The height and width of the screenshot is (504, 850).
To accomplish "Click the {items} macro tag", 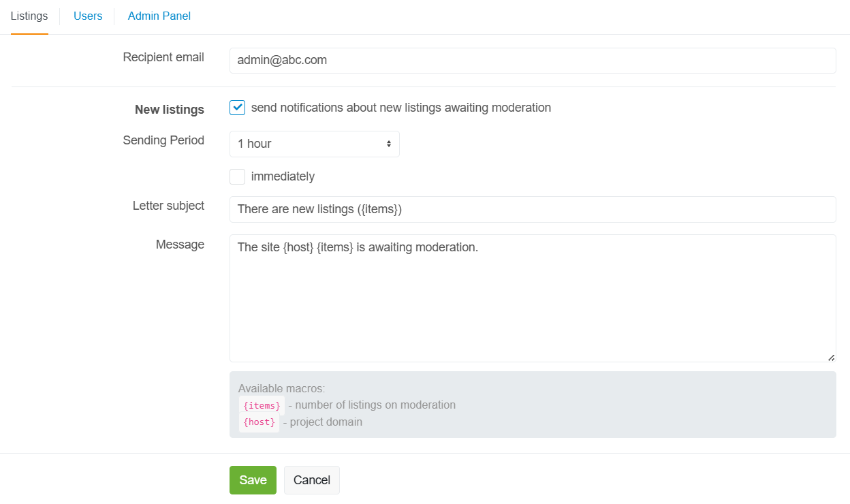I will click(x=262, y=405).
